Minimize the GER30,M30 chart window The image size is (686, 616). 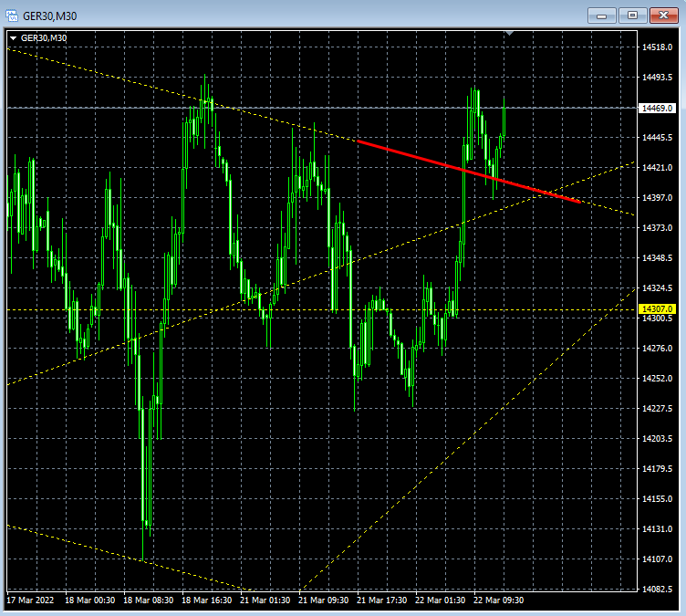point(602,16)
